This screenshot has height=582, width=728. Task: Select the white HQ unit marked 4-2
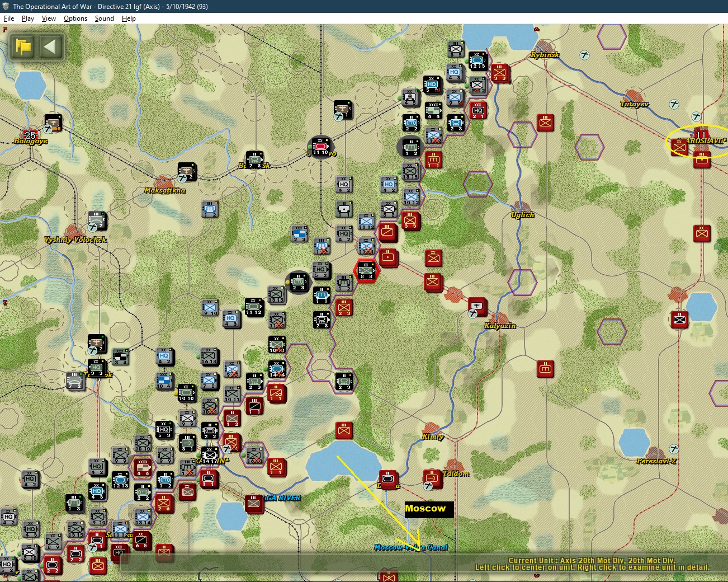coord(344,185)
